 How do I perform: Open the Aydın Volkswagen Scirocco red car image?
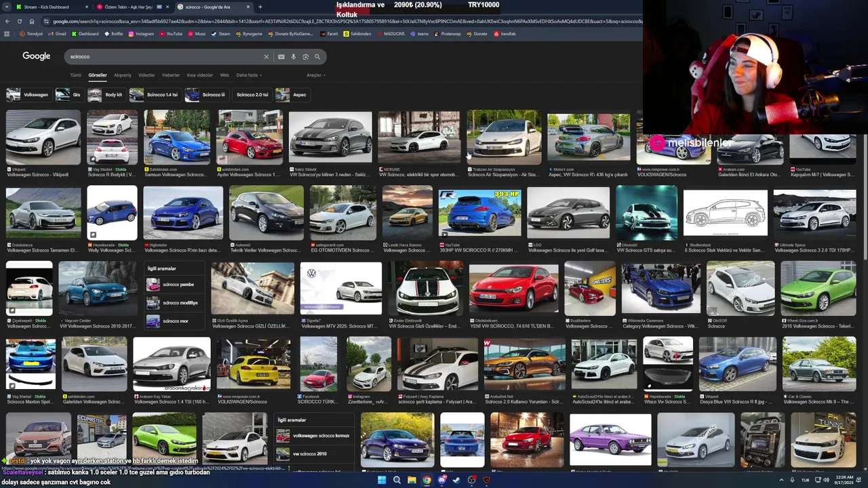(250, 138)
